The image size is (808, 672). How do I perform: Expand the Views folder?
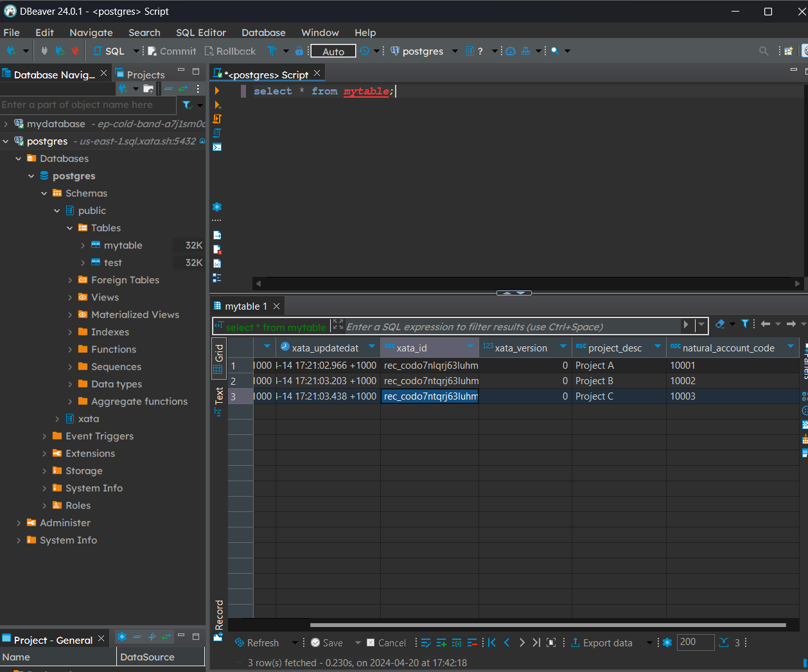pyautogui.click(x=70, y=297)
